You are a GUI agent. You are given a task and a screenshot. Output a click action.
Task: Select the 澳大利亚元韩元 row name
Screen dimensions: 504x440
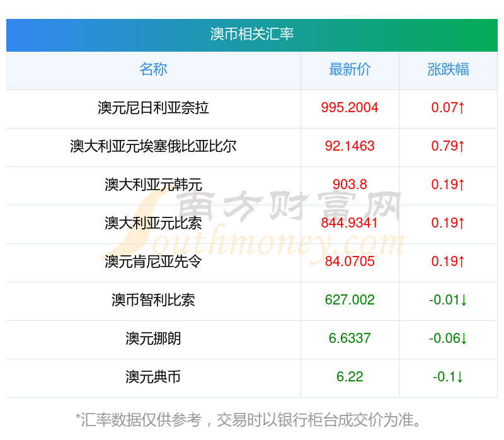153,185
